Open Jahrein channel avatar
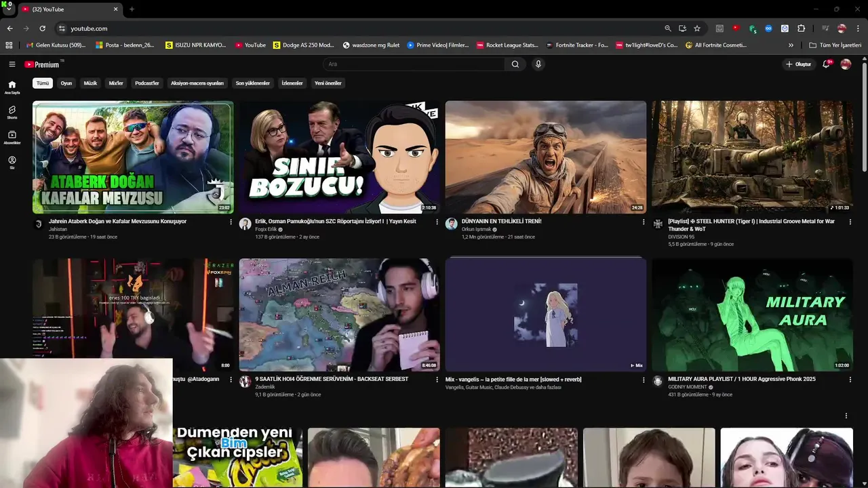 (x=39, y=224)
